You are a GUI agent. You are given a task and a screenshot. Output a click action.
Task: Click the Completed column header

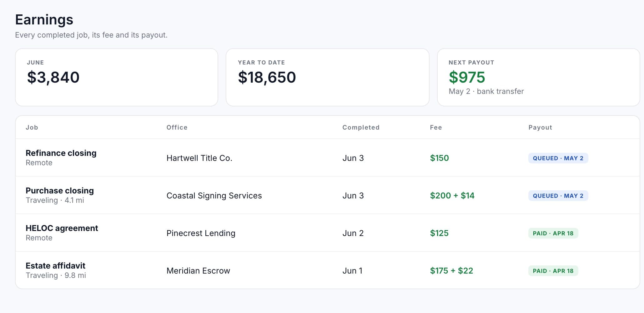point(361,127)
